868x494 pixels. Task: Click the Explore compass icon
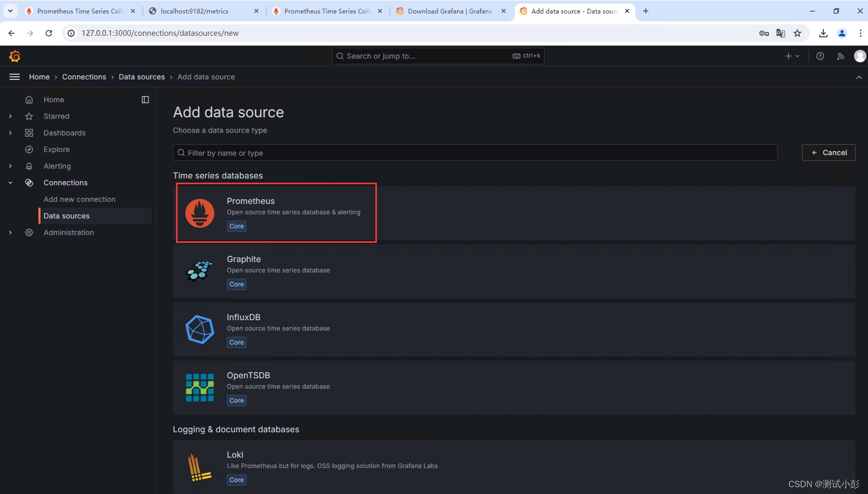click(29, 149)
